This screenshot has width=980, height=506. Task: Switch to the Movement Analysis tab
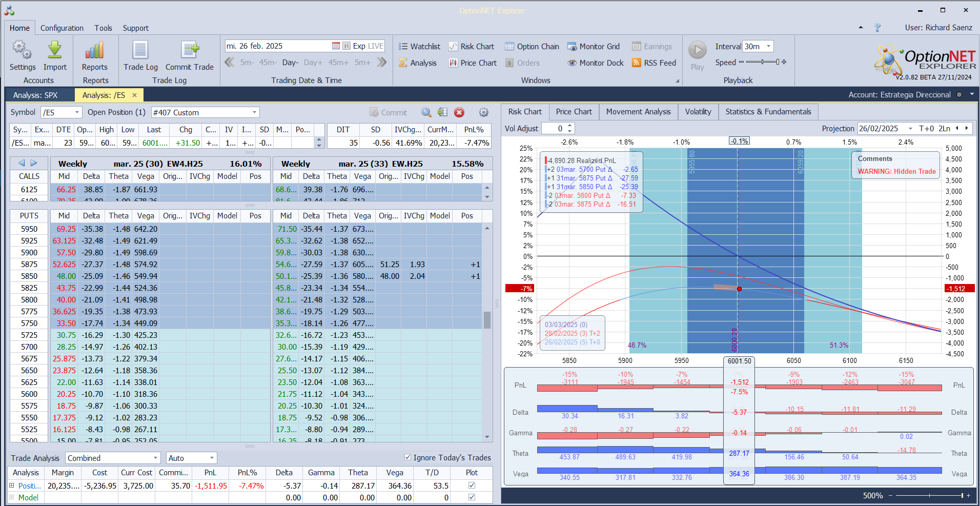pos(638,112)
